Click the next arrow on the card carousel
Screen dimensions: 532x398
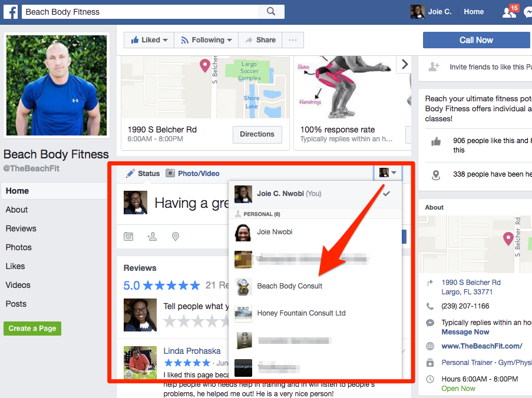pos(404,64)
